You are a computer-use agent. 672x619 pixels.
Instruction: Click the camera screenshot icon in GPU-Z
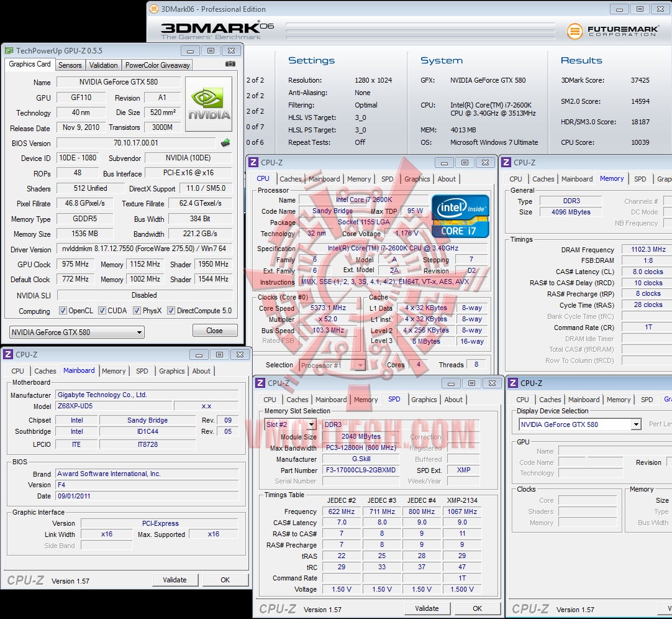[x=230, y=64]
